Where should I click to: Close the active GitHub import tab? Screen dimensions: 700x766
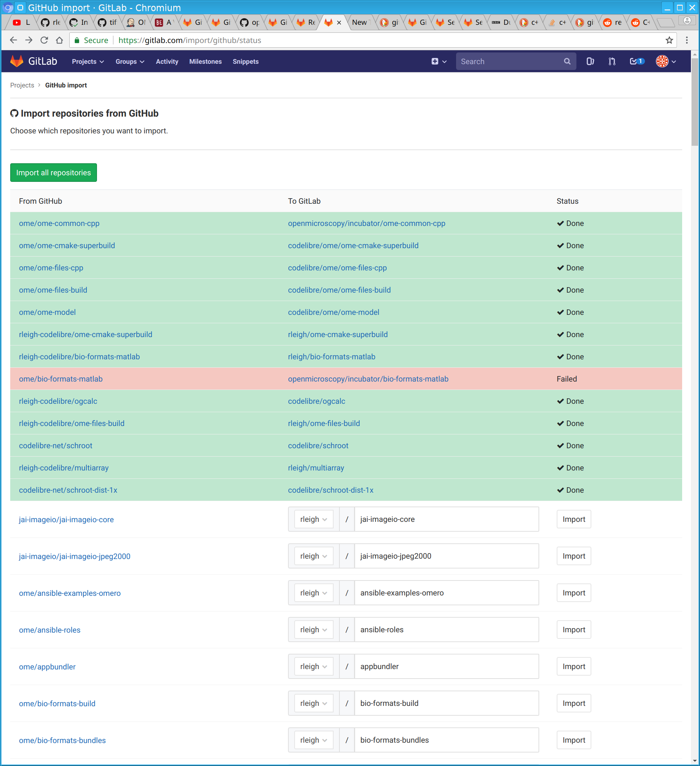[x=339, y=23]
